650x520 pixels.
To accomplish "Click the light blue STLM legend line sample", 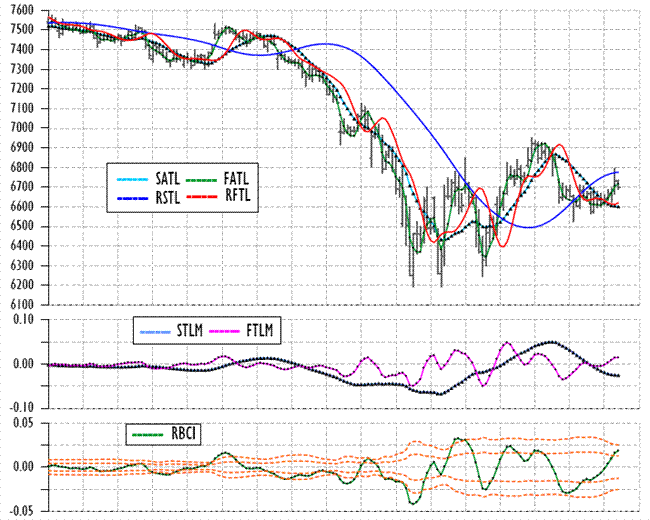I will [x=155, y=332].
